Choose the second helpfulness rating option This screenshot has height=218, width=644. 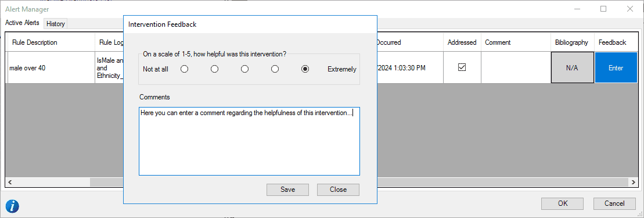[214, 69]
